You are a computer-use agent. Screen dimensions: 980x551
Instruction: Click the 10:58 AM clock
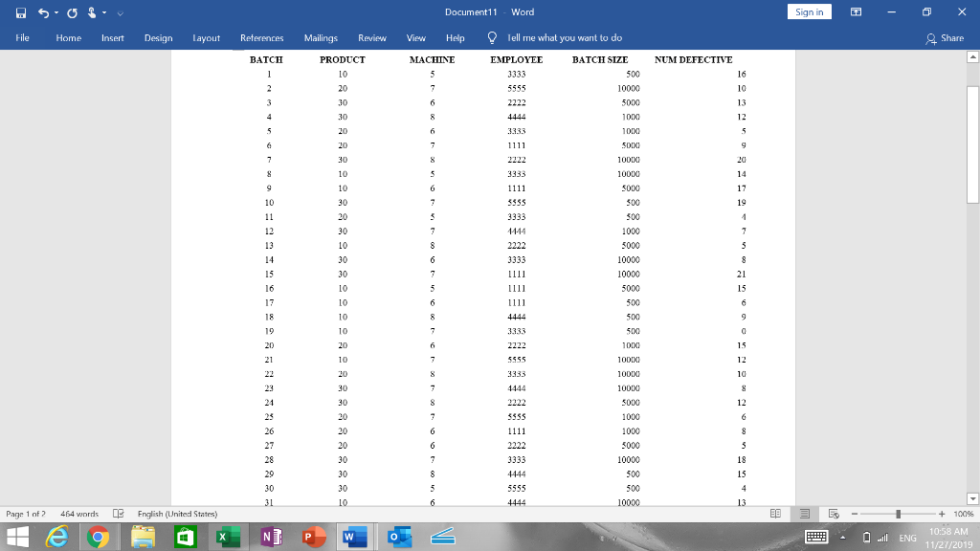click(948, 532)
